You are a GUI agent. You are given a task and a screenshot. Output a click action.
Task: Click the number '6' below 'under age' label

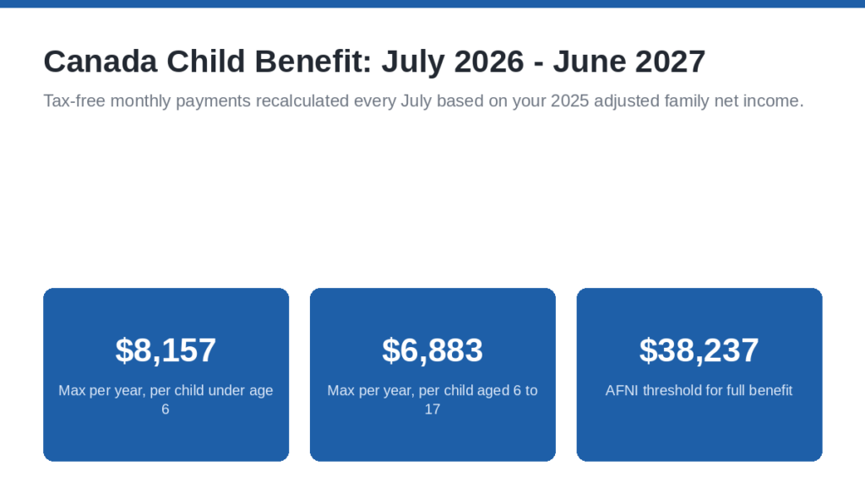[166, 409]
